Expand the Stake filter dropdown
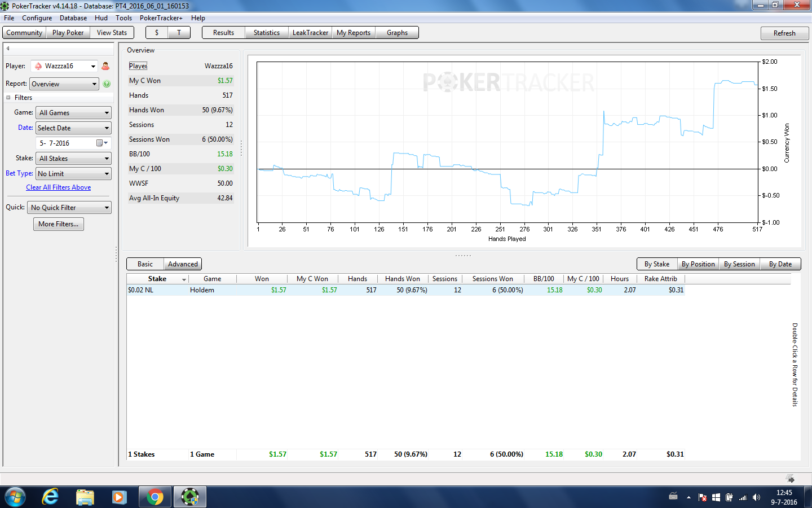812x508 pixels. point(73,159)
